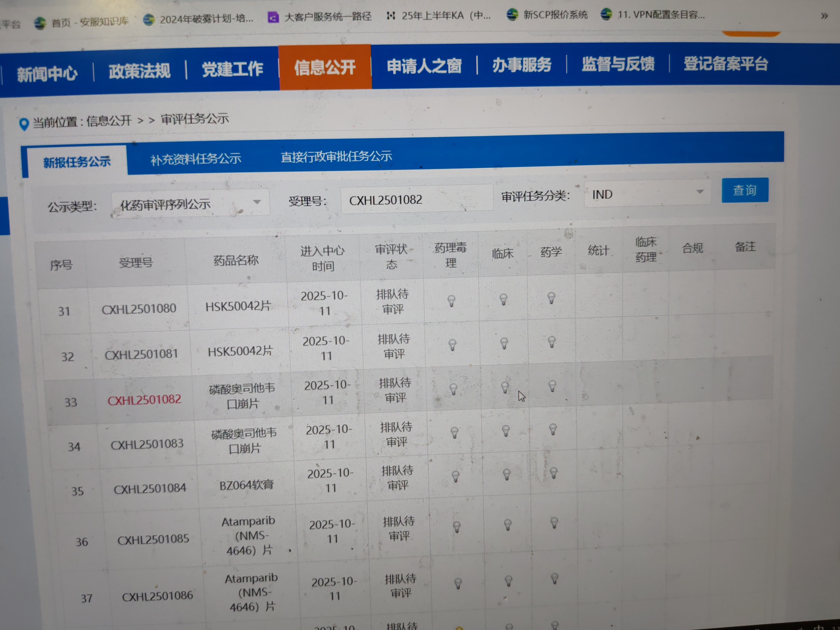Open red CXHL2501082 acceptance number link
Viewport: 840px width, 630px height.
coord(144,400)
